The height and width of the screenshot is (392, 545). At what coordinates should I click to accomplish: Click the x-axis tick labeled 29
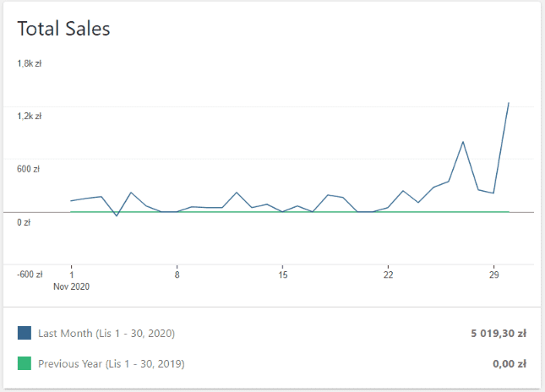click(x=494, y=275)
